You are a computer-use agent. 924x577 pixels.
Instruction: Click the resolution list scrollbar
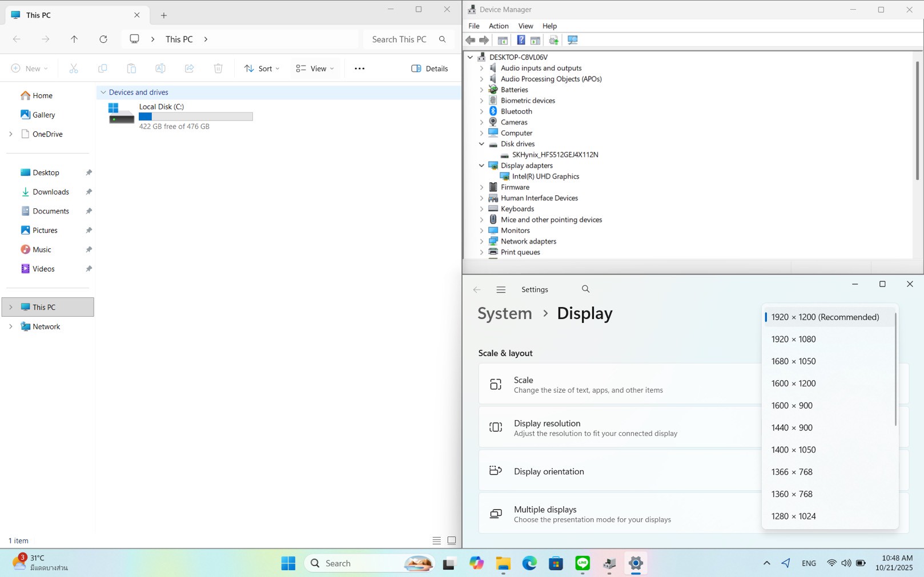(x=895, y=369)
